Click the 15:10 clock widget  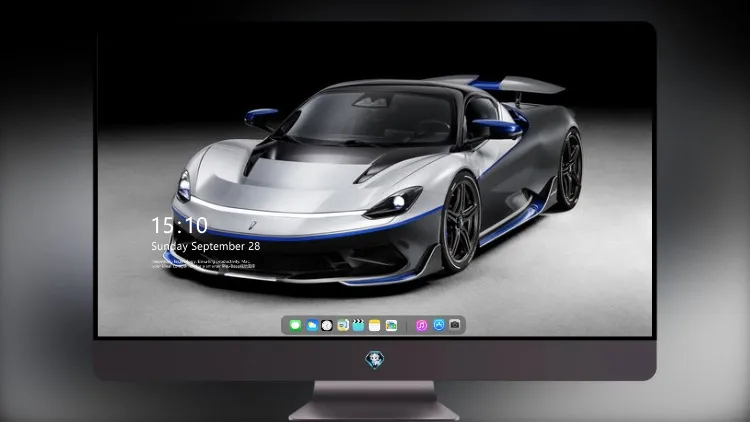tap(179, 225)
